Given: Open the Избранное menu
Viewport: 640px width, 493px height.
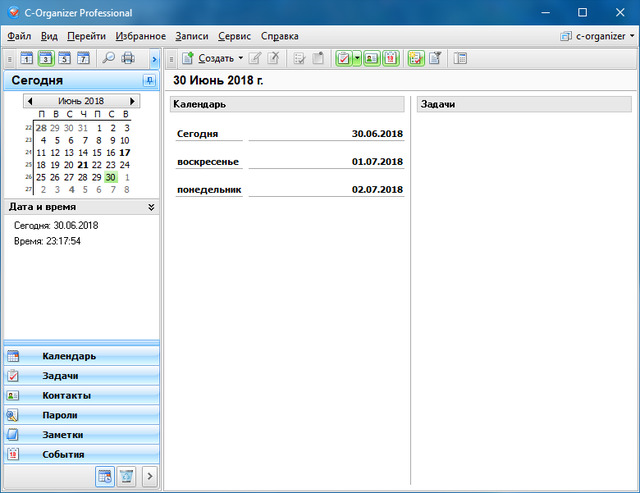Looking at the screenshot, I should [x=140, y=36].
